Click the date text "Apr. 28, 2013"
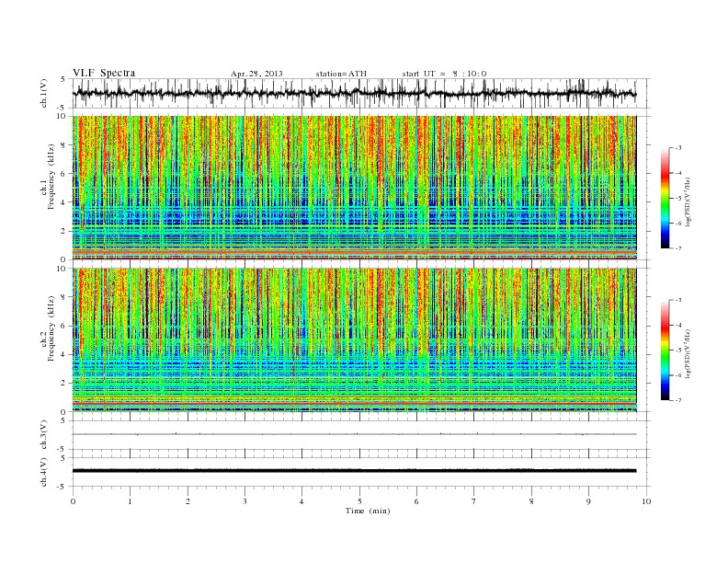The height and width of the screenshot is (563, 728). [256, 74]
